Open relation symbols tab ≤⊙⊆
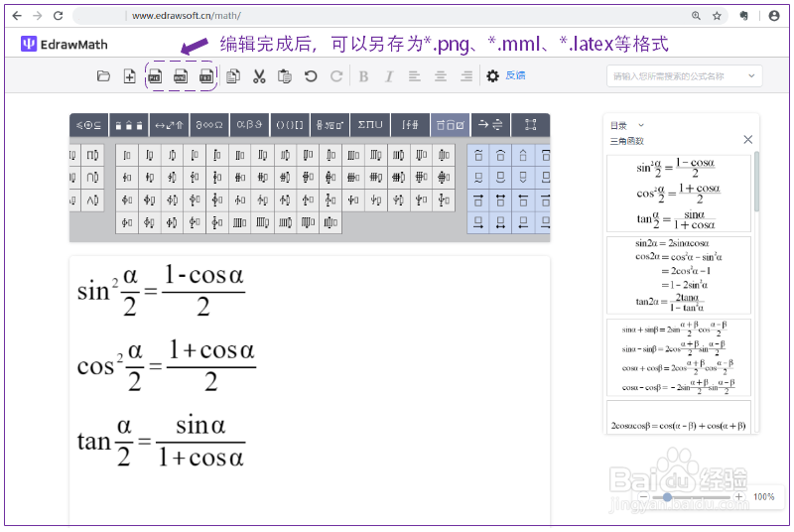 [x=88, y=125]
